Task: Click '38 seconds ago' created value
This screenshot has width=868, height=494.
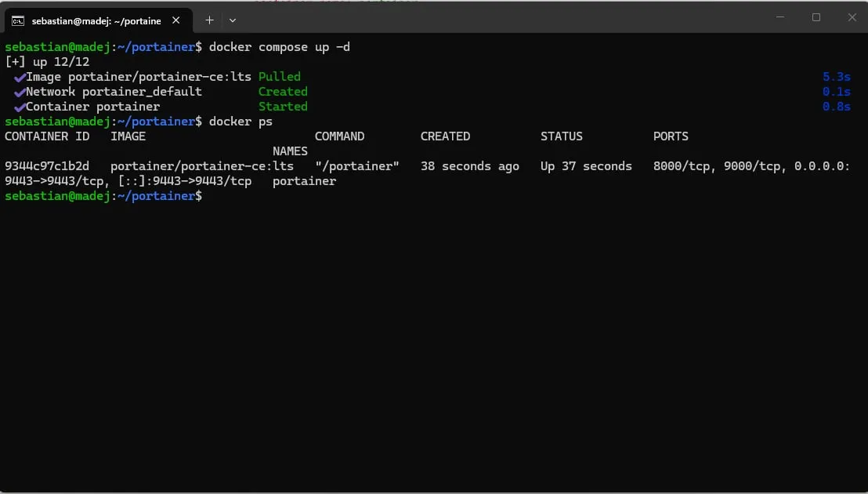Action: (x=470, y=167)
